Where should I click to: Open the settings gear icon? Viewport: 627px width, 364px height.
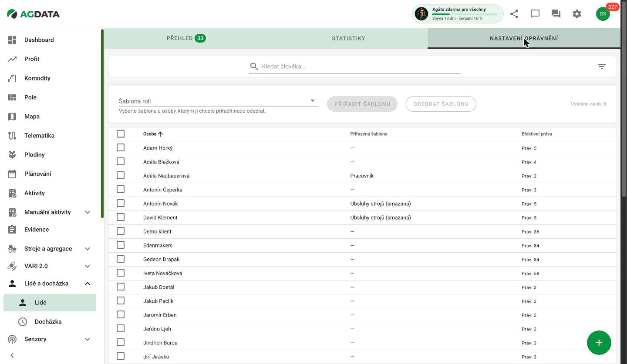(577, 14)
